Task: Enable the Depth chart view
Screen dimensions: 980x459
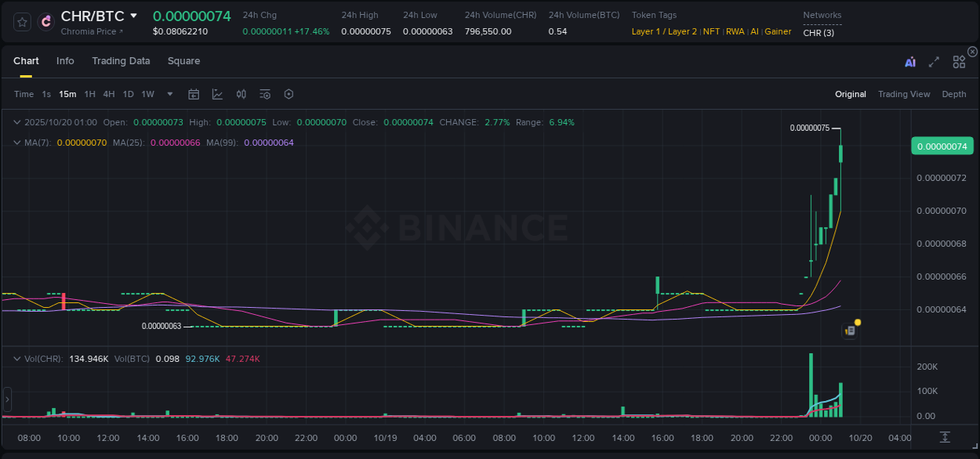Action: 953,94
